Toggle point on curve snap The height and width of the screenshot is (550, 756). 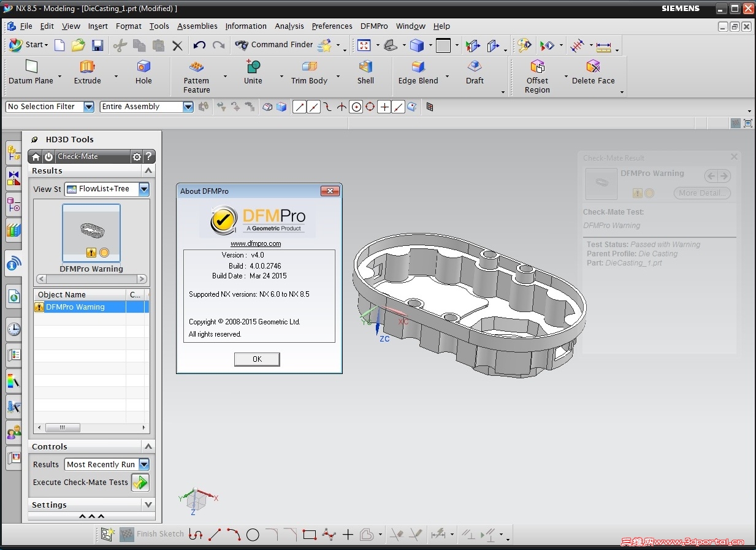(399, 107)
